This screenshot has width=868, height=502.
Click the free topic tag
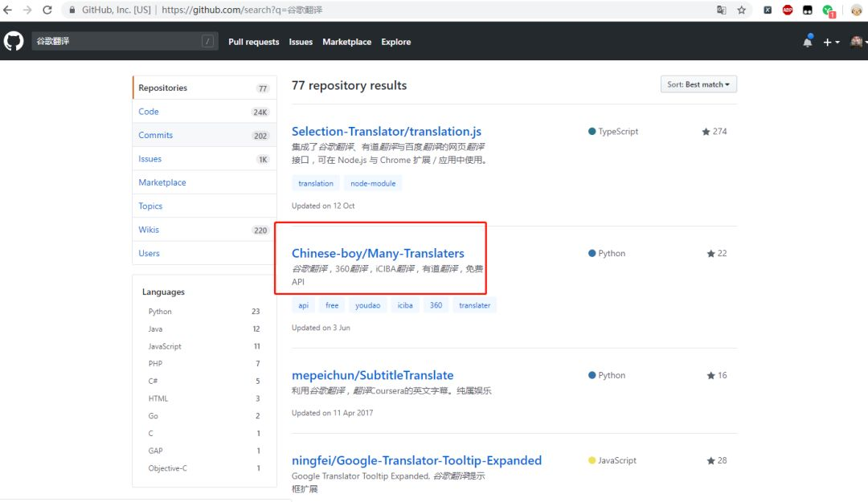pos(332,305)
